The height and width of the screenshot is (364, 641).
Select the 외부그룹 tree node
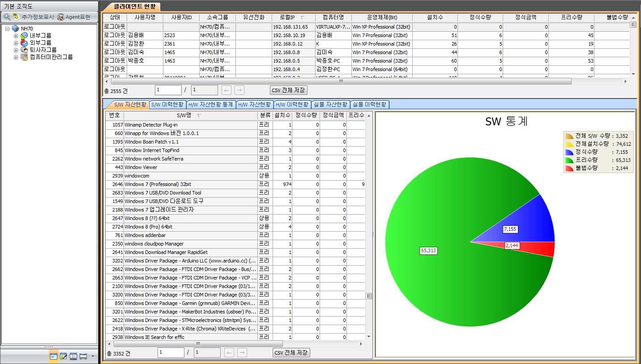pos(40,43)
